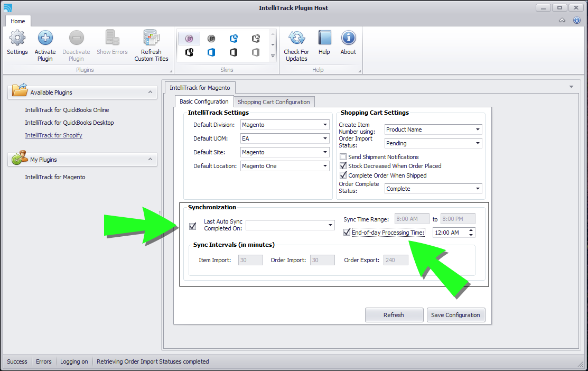Click the Order Import interval field
The height and width of the screenshot is (371, 588).
pyautogui.click(x=322, y=260)
